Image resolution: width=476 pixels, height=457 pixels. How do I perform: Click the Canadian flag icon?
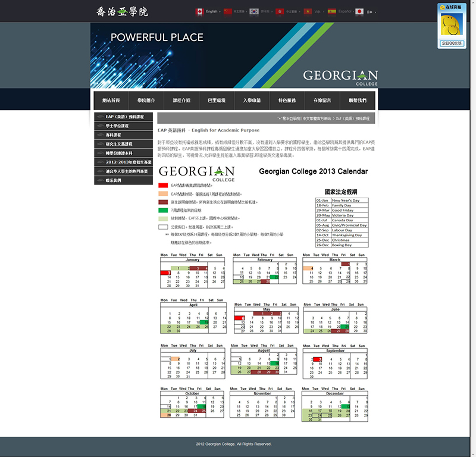(x=199, y=11)
